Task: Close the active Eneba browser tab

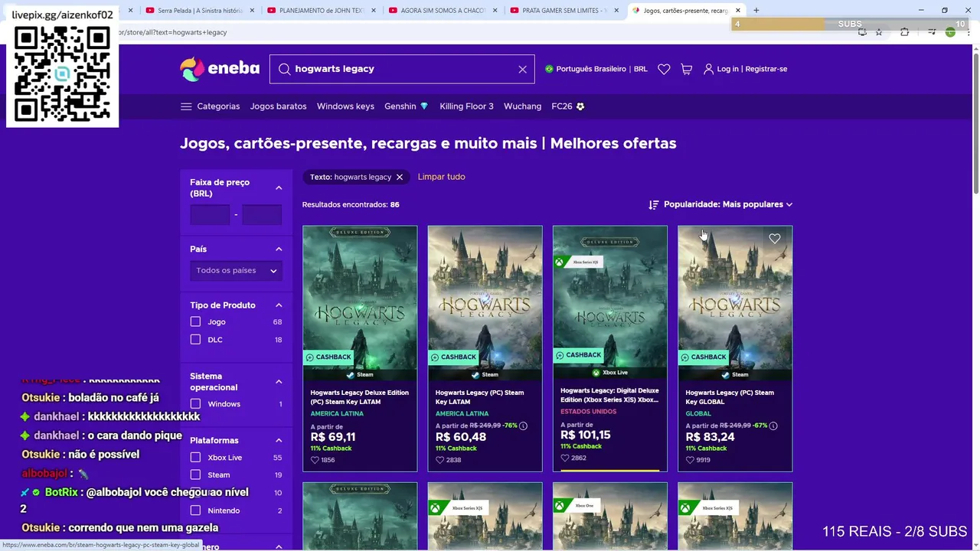Action: 738,11
